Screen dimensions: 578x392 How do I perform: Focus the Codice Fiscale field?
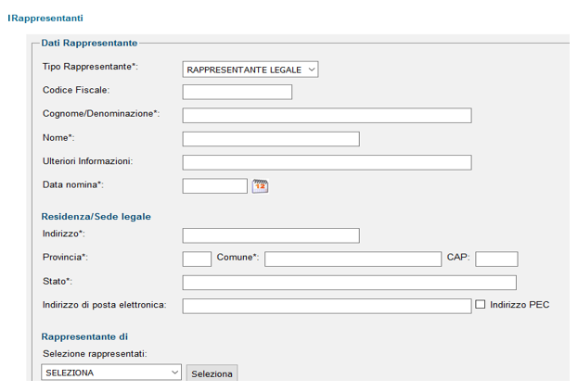tap(238, 92)
